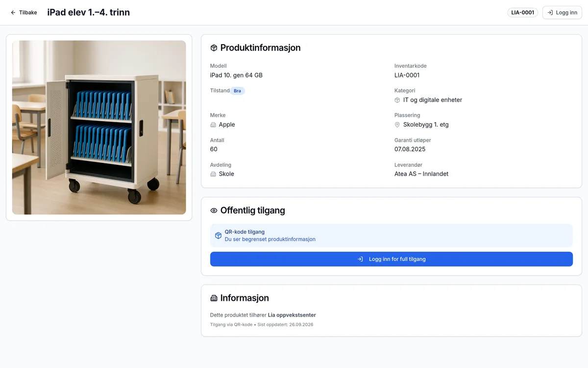Click the QR-kode tilgang label
The width and height of the screenshot is (588, 368).
(x=245, y=232)
